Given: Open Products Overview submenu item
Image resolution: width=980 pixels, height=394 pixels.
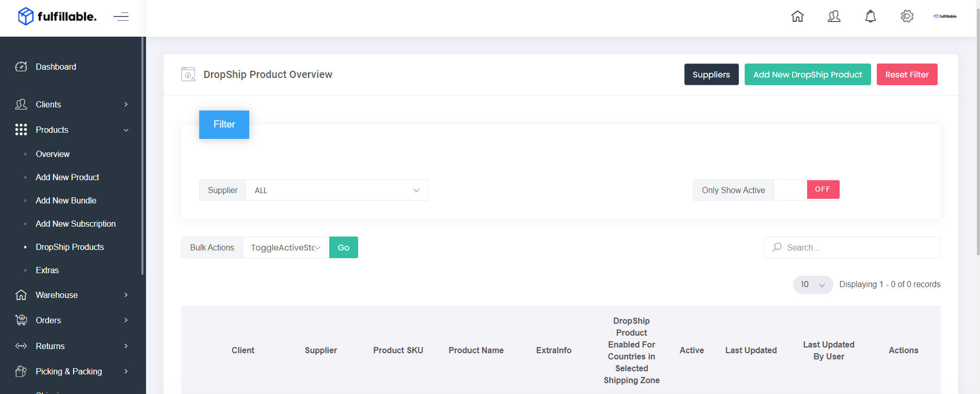Looking at the screenshot, I should pos(53,154).
